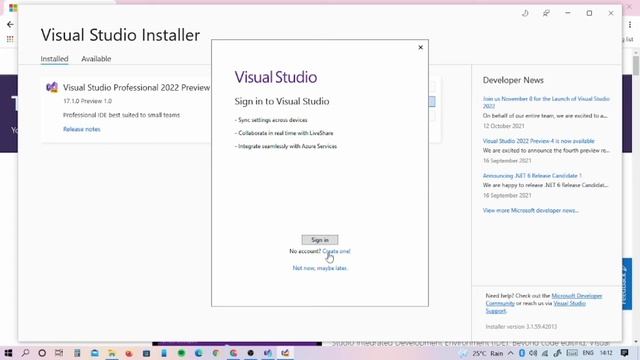640x360 pixels.
Task: Click the Sign in button
Action: [x=320, y=240]
